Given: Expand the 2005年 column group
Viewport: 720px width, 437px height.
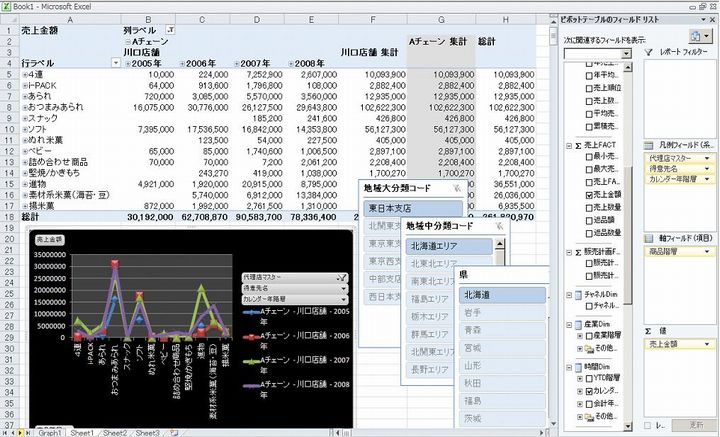Looking at the screenshot, I should coord(128,64).
